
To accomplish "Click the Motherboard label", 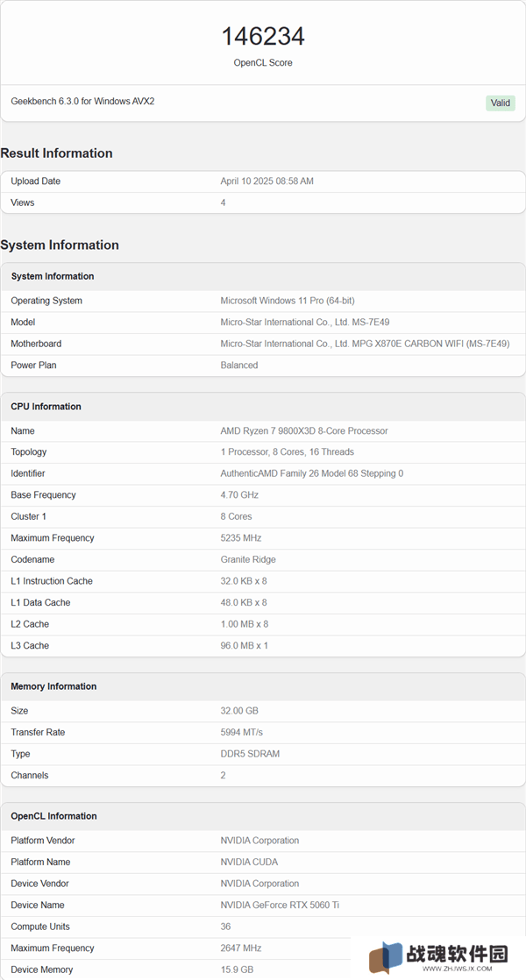I will coord(36,344).
